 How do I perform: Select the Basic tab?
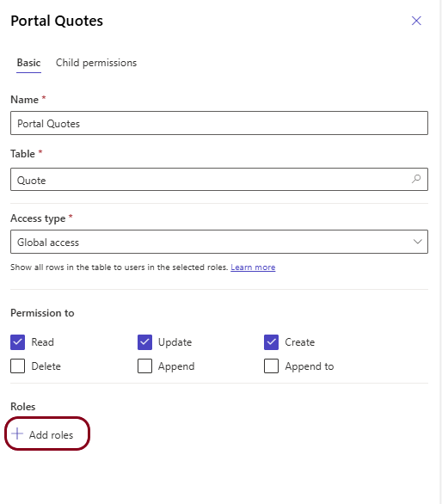coord(28,63)
